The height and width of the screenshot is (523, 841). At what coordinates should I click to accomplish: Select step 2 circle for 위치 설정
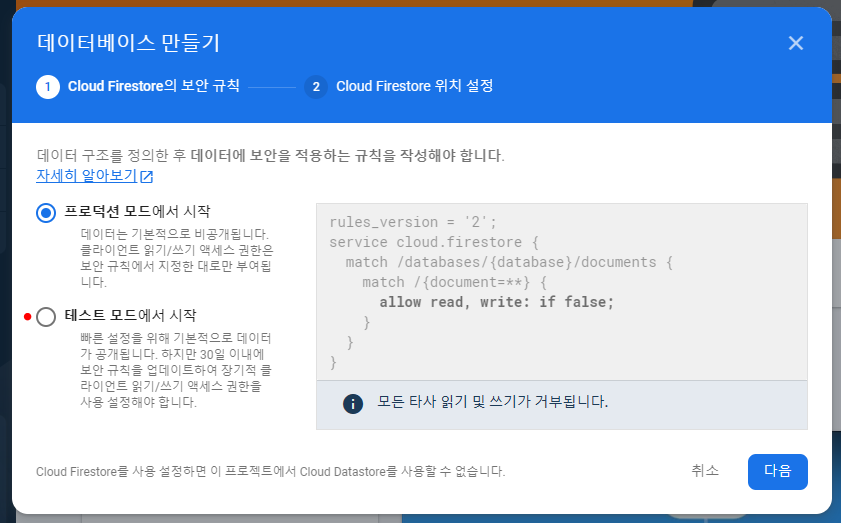[316, 86]
